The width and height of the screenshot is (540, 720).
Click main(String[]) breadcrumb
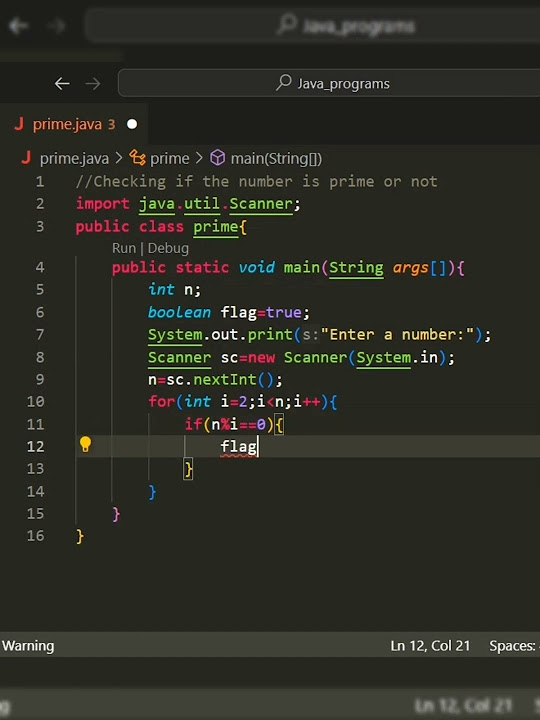pos(276,158)
